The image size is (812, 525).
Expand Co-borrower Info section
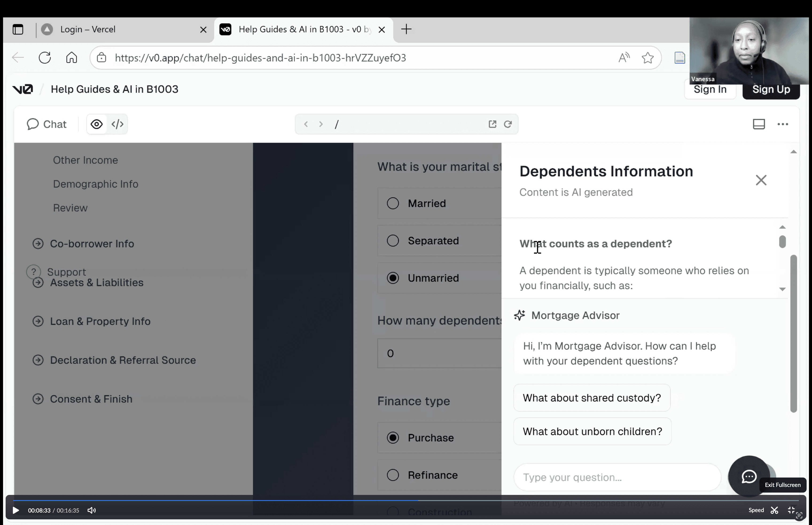[92, 244]
